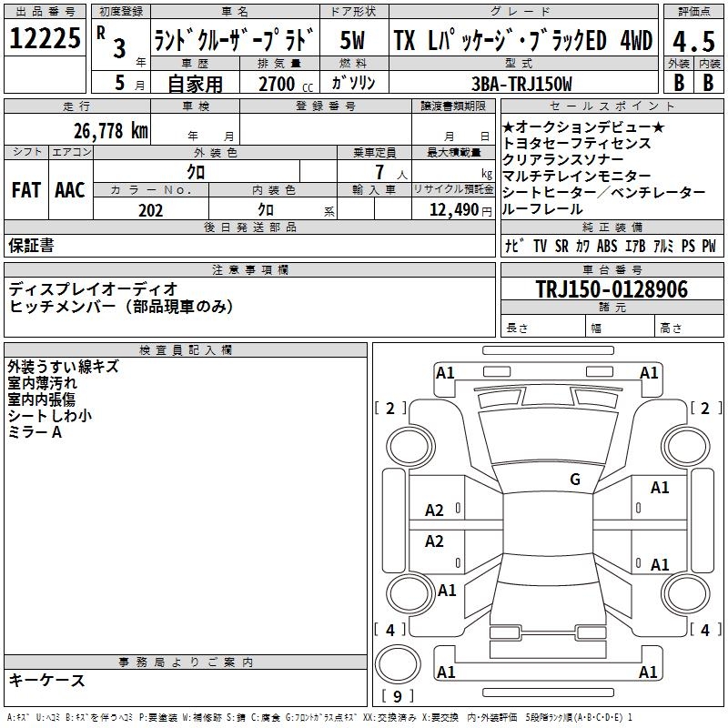Select inspector note 室内内張傷
The height and width of the screenshot is (728, 728).
[41, 399]
